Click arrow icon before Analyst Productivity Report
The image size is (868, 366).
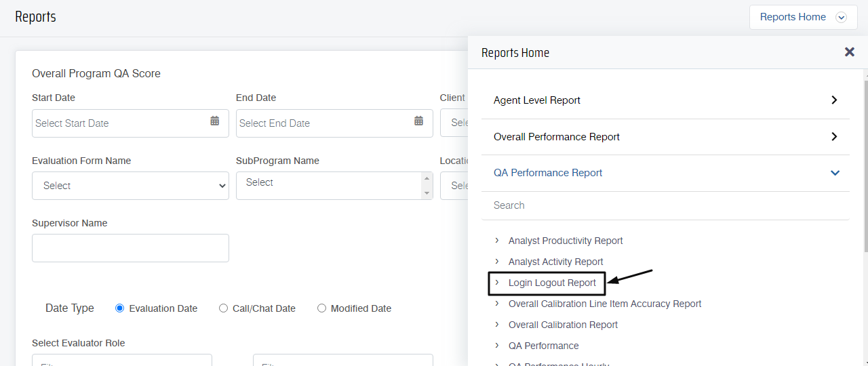click(497, 241)
